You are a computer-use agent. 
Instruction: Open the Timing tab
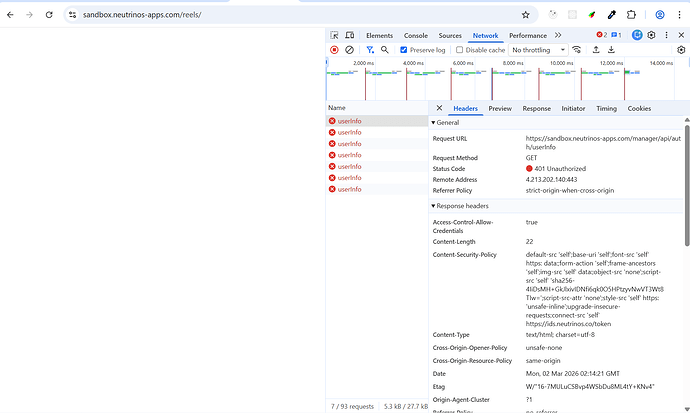click(x=606, y=109)
